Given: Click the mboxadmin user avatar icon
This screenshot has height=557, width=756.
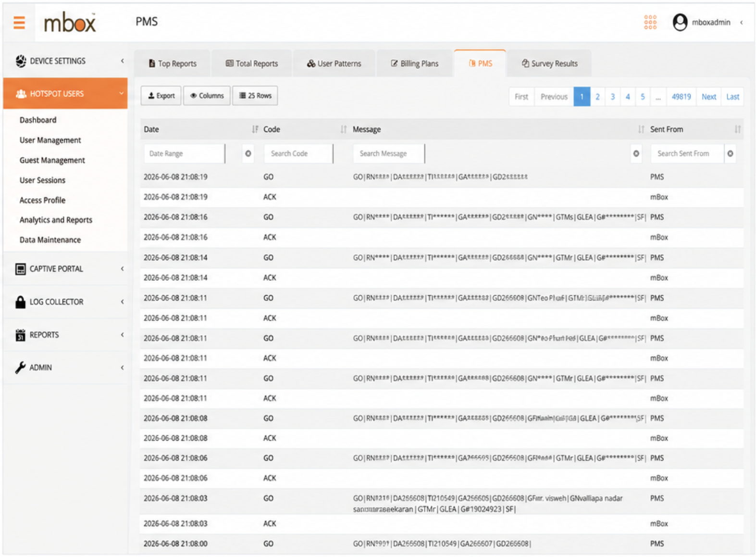Looking at the screenshot, I should coord(680,22).
